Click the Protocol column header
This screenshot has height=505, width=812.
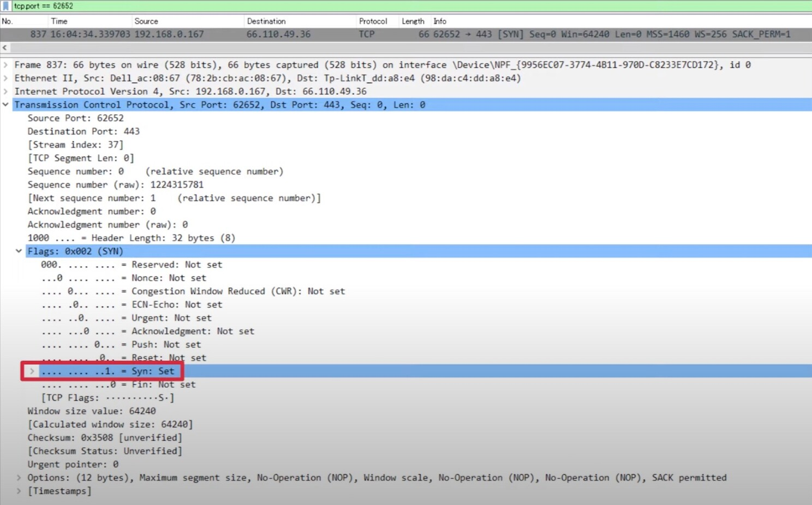[x=373, y=21]
